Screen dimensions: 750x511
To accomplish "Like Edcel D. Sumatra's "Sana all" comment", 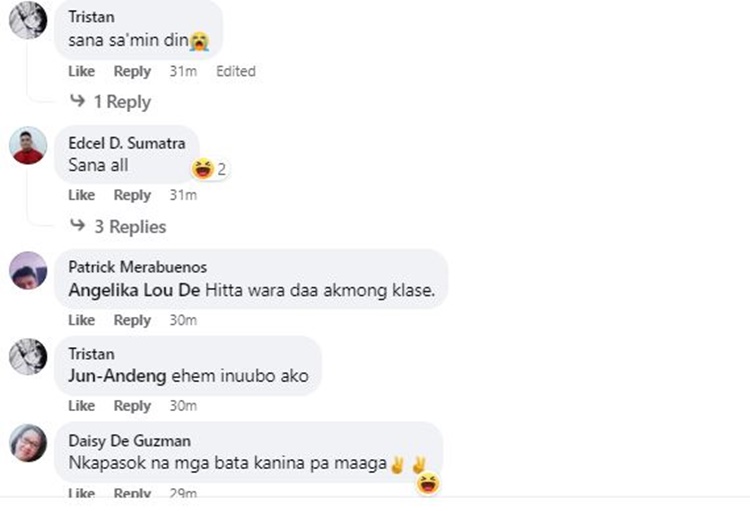I will 81,195.
